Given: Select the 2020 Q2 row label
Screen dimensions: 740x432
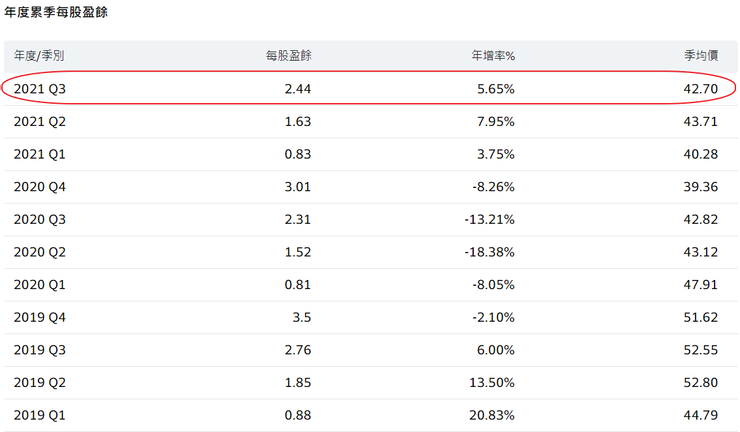Looking at the screenshot, I should pyautogui.click(x=40, y=252).
